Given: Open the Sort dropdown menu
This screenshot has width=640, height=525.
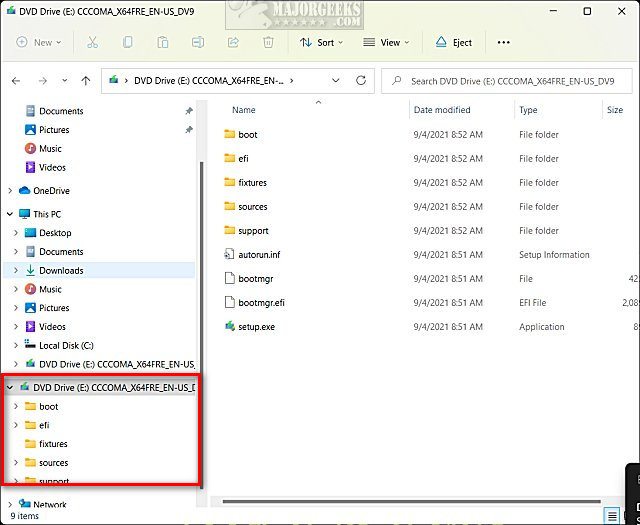Looking at the screenshot, I should tap(320, 43).
